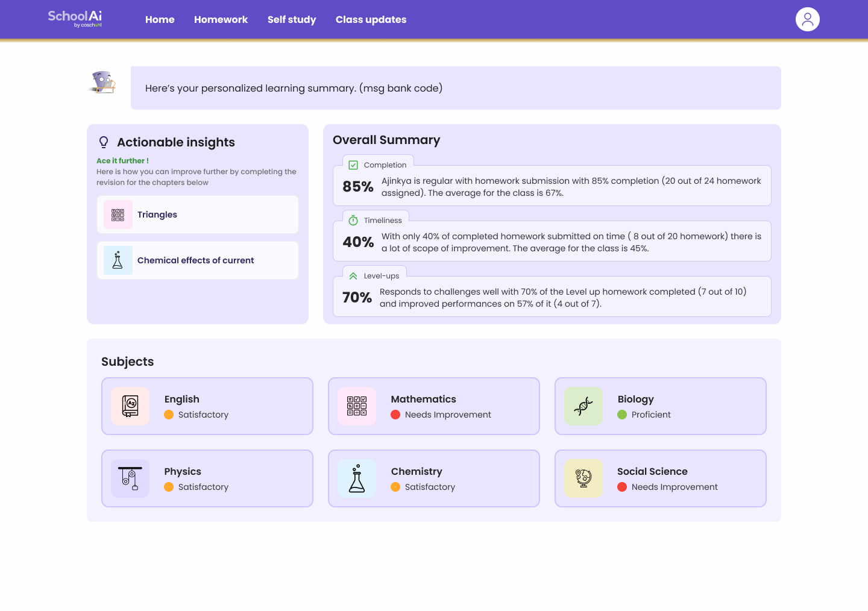The width and height of the screenshot is (868, 611).
Task: Click the red status dot under Mathematics
Action: (395, 415)
